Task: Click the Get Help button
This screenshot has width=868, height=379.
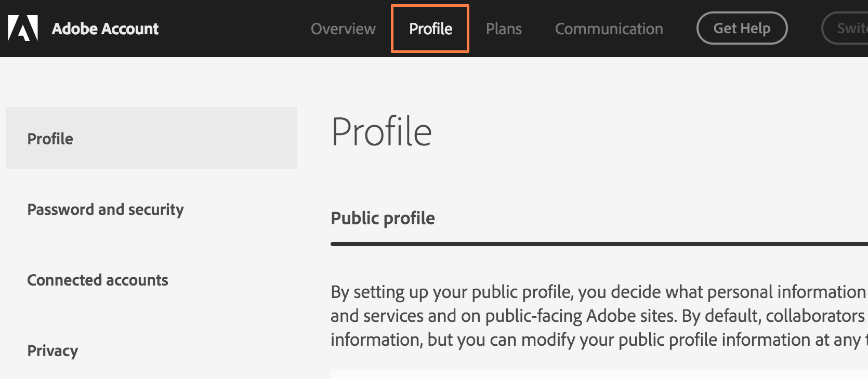Action: 742,28
